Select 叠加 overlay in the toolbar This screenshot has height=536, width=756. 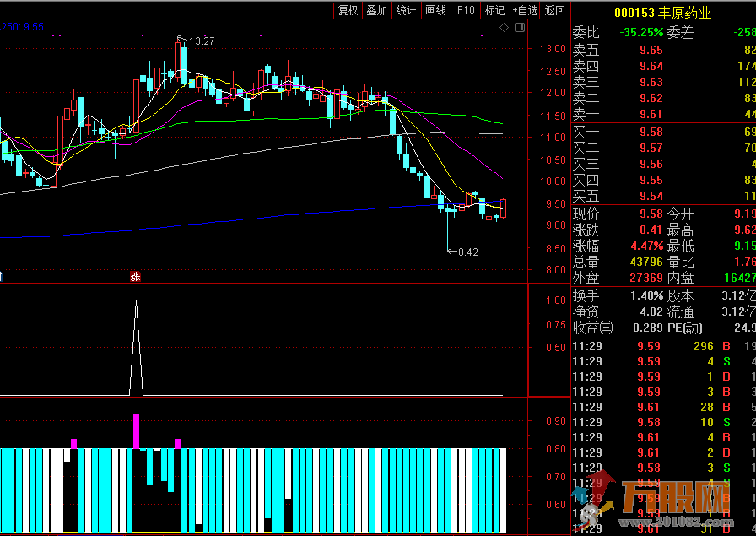click(377, 10)
